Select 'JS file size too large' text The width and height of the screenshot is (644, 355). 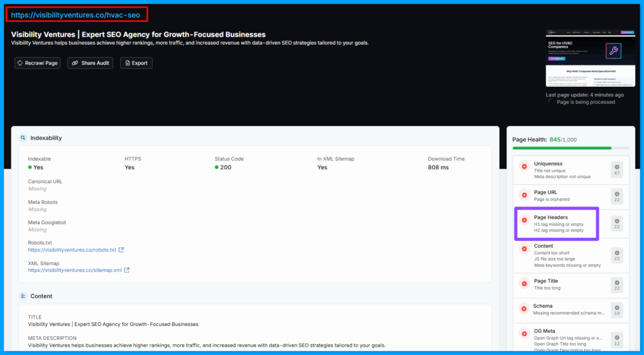555,259
